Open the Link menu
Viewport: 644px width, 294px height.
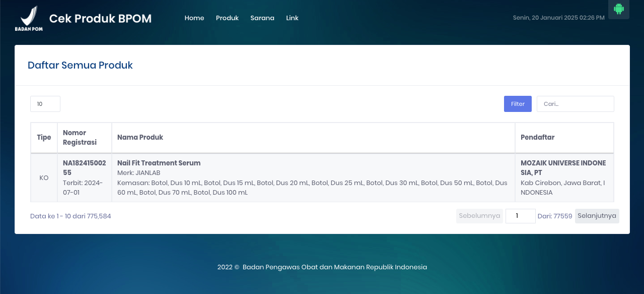click(292, 18)
